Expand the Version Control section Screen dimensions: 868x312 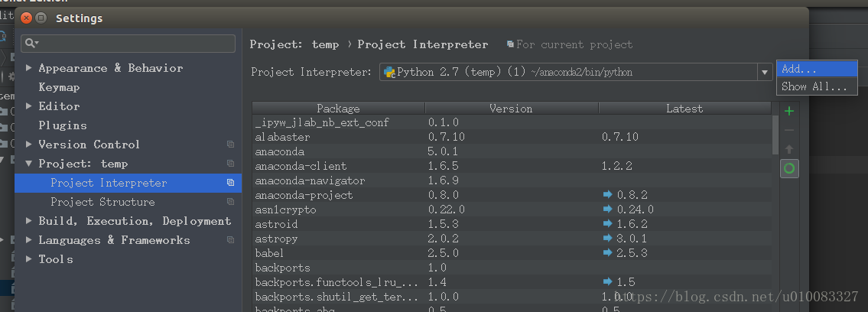29,144
